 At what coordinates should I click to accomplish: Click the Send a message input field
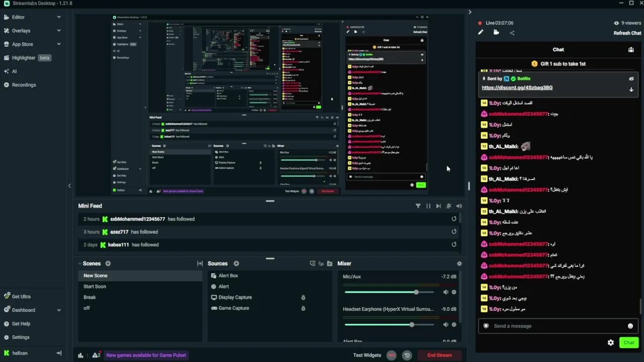coord(557,326)
